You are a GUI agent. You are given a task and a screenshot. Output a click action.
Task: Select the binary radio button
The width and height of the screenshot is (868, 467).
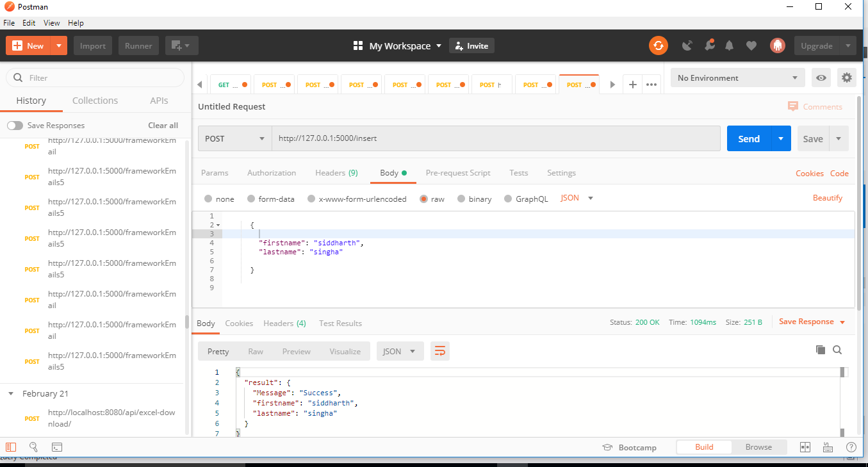[x=461, y=199]
